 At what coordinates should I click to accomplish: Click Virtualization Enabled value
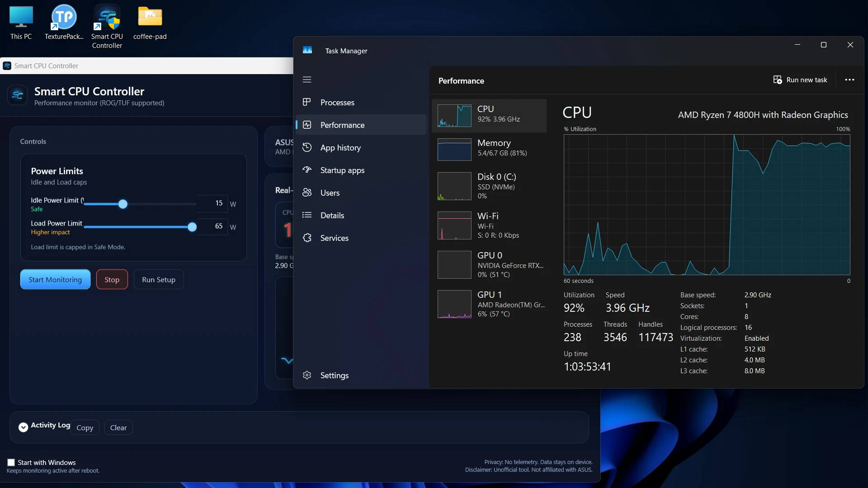[x=756, y=338]
